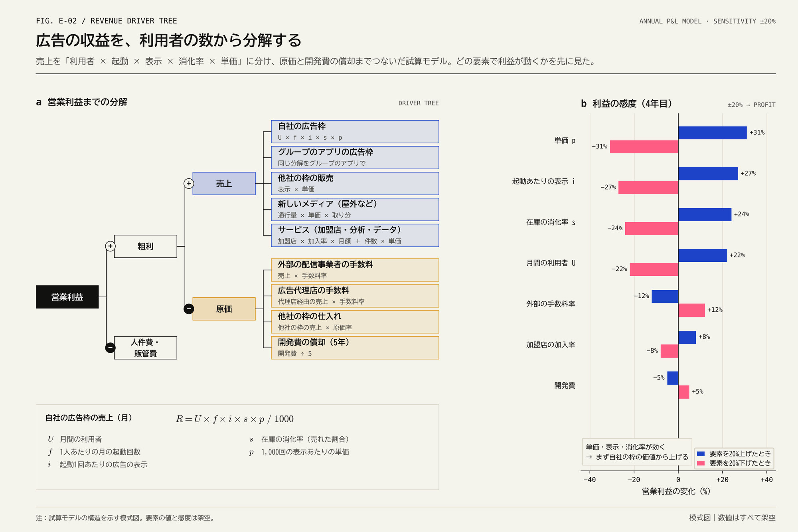Open the 広告代理店の手数料 cost box
The image size is (798, 532).
[x=355, y=296]
